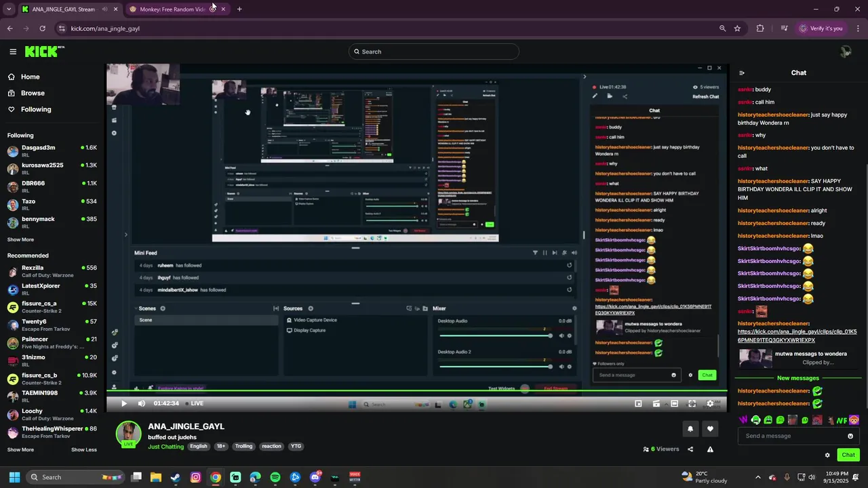
Task: Open the browser tab search dropdown
Action: click(x=9, y=9)
